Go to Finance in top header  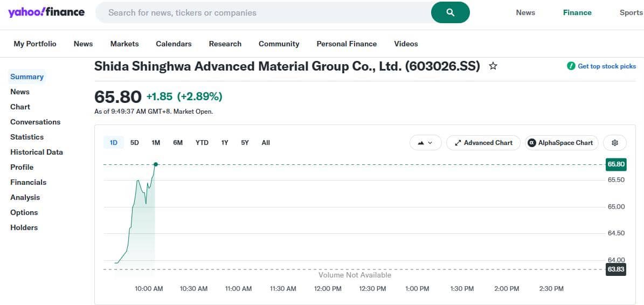[577, 13]
